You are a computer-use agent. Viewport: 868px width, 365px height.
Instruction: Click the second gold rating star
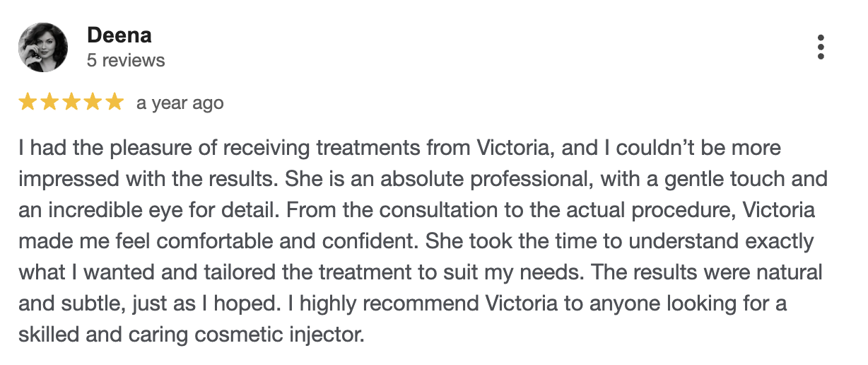click(49, 103)
